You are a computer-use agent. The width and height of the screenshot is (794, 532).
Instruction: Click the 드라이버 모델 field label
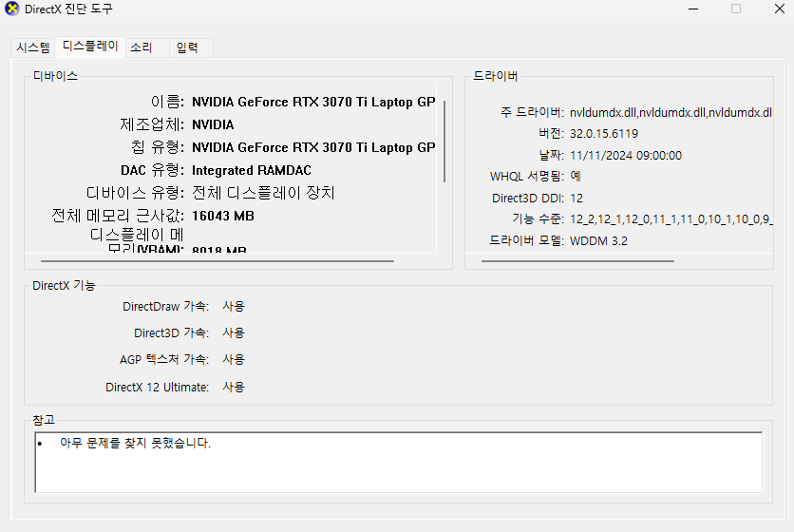click(x=526, y=240)
